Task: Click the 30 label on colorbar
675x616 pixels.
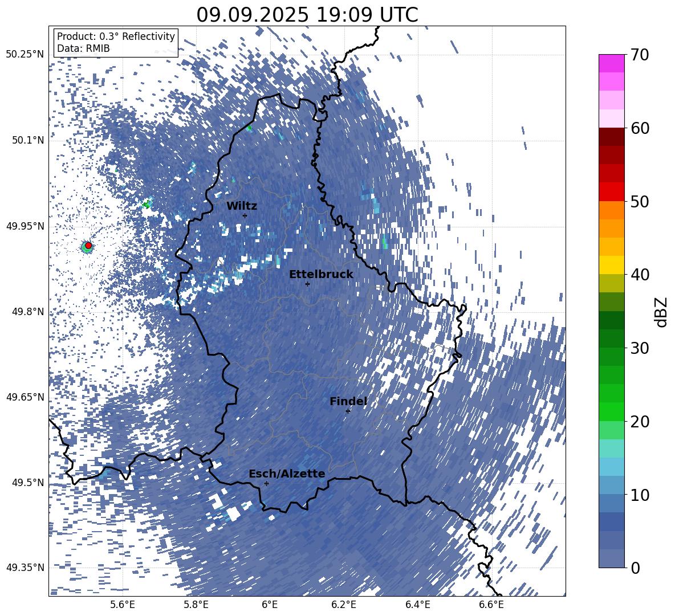Action: [x=639, y=348]
